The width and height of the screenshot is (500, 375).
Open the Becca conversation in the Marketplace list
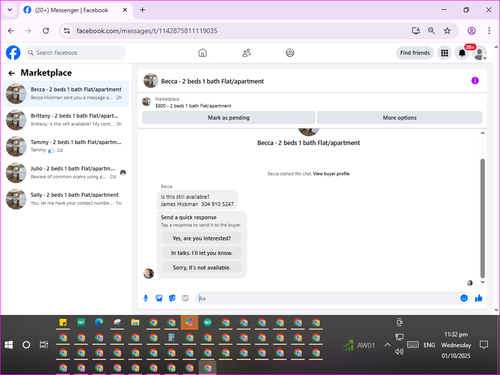(x=66, y=94)
